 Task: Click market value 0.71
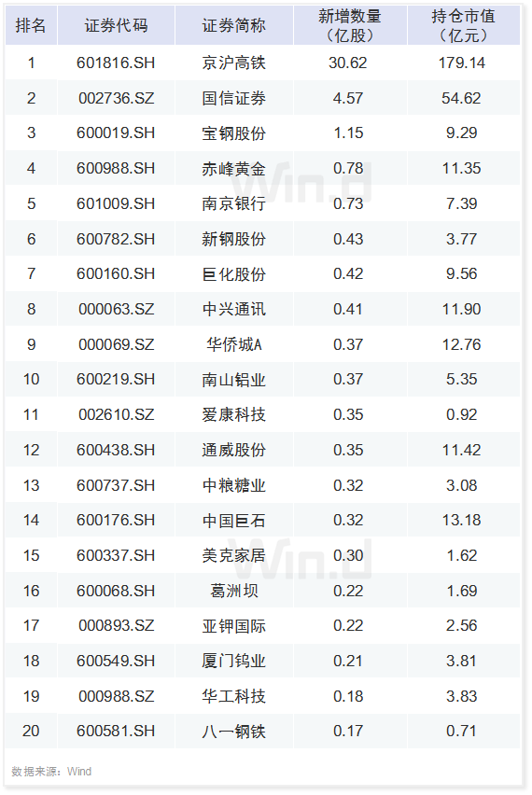461,732
